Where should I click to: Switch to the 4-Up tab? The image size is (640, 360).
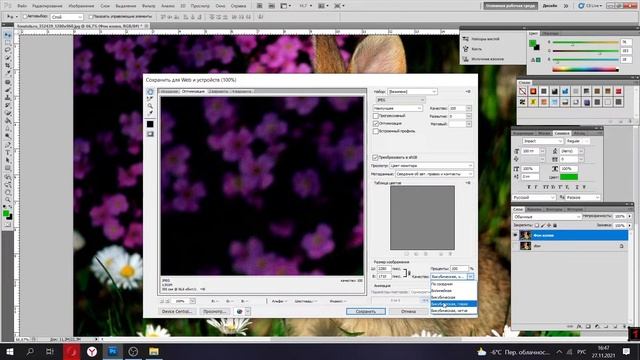coord(242,91)
